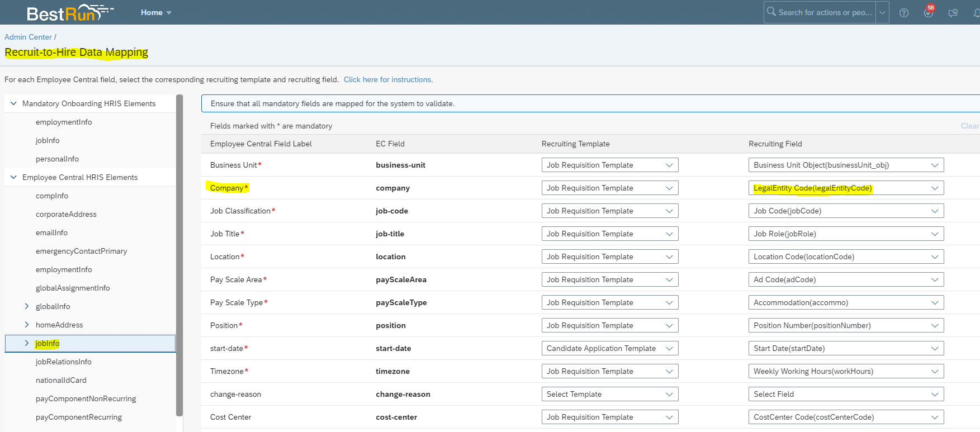This screenshot has height=432, width=980.
Task: Open Start Date(startDate) field dropdown
Action: click(846, 348)
